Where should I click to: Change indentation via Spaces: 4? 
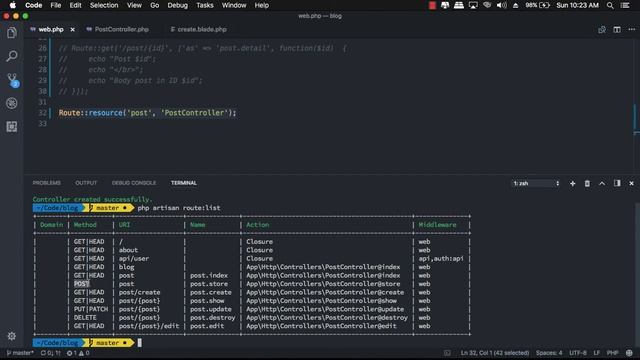[549, 353]
